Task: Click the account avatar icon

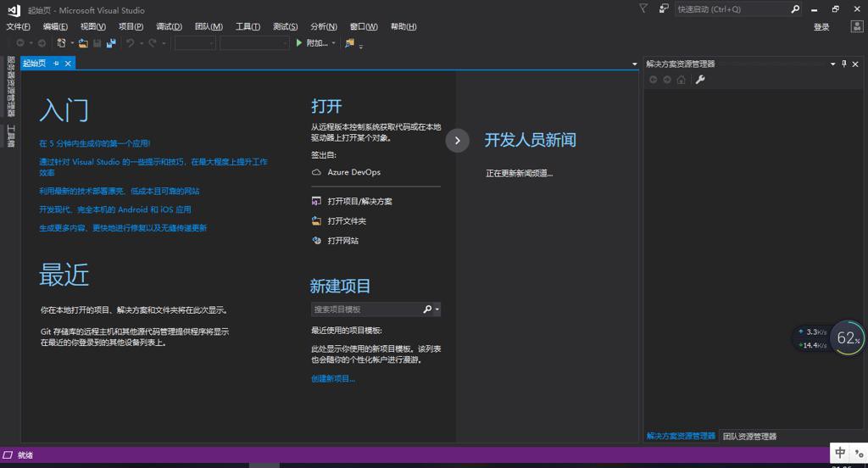Action: (856, 26)
